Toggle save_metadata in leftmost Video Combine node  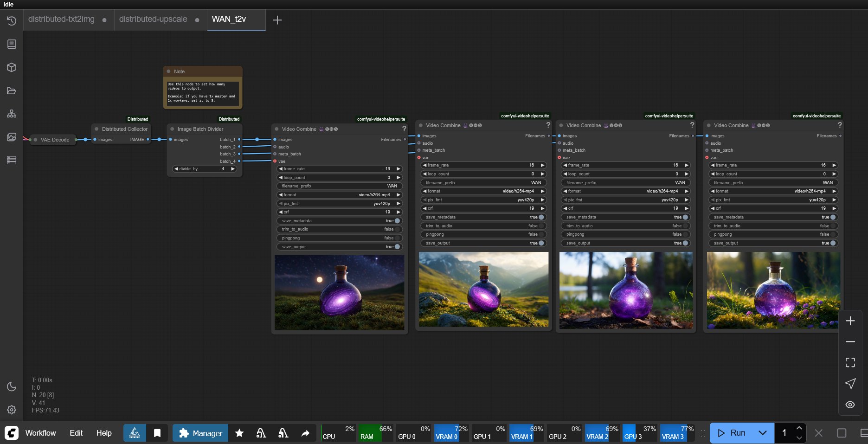click(397, 221)
